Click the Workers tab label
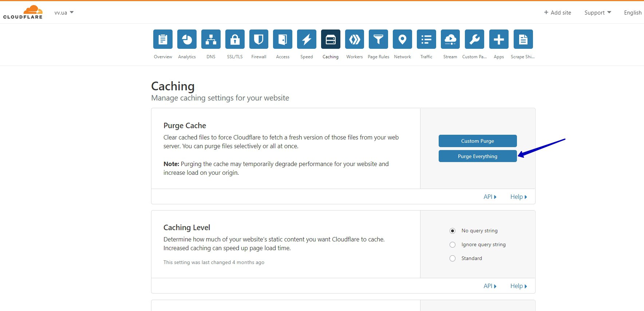644x311 pixels. pos(355,57)
